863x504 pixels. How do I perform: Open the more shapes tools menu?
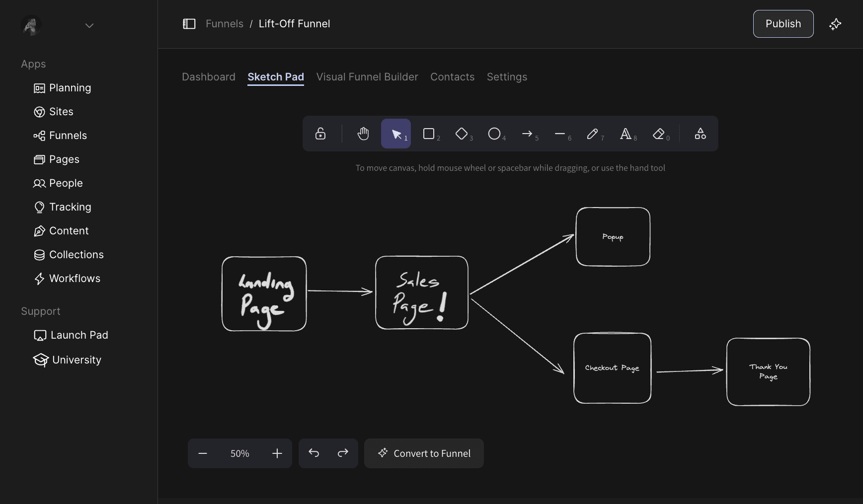700,134
